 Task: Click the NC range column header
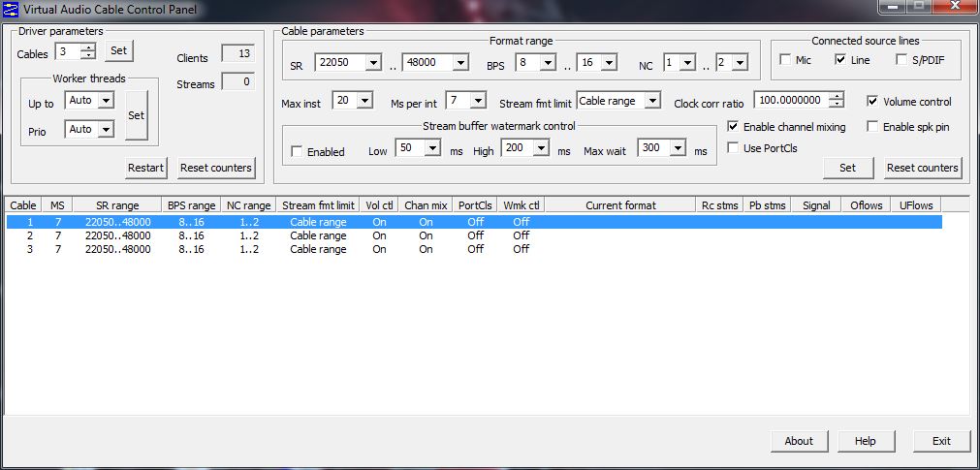pyautogui.click(x=249, y=205)
